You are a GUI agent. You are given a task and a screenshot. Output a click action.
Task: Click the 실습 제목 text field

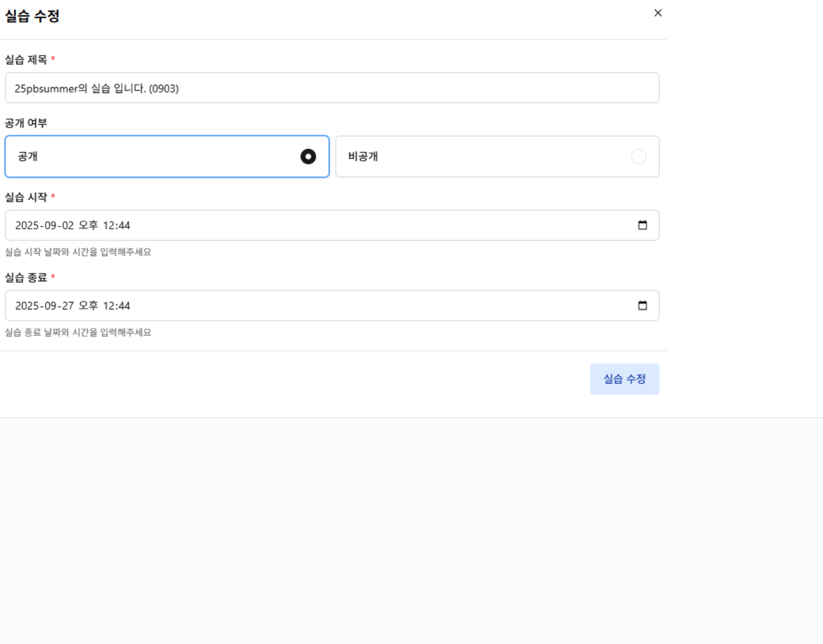point(332,88)
